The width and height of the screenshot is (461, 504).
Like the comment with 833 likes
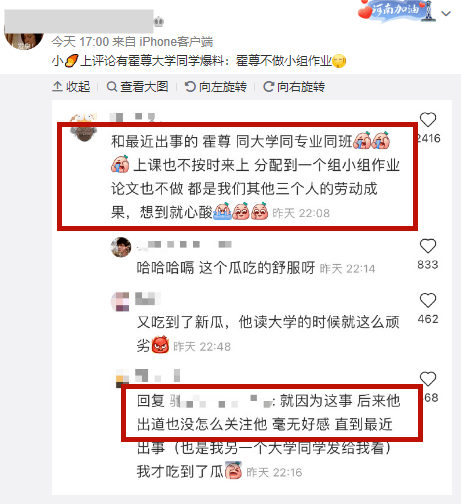428,246
